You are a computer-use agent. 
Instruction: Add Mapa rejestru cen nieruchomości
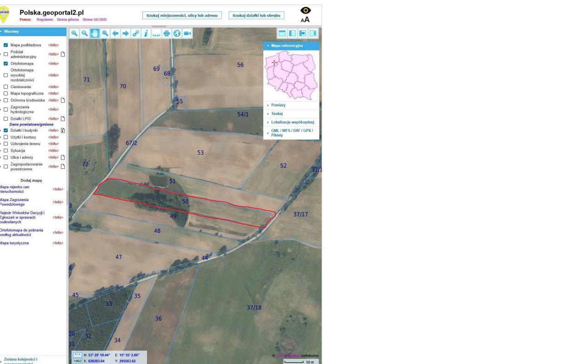(x=14, y=189)
